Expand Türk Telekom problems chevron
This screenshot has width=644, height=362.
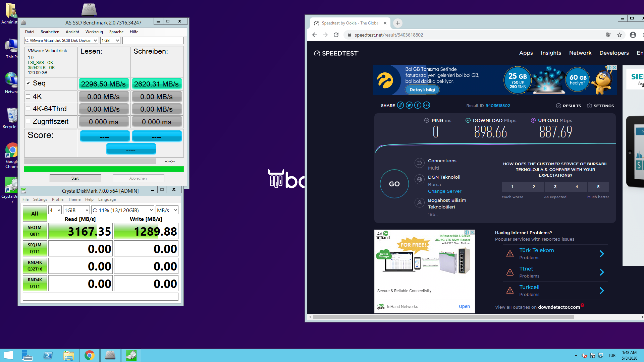(602, 254)
